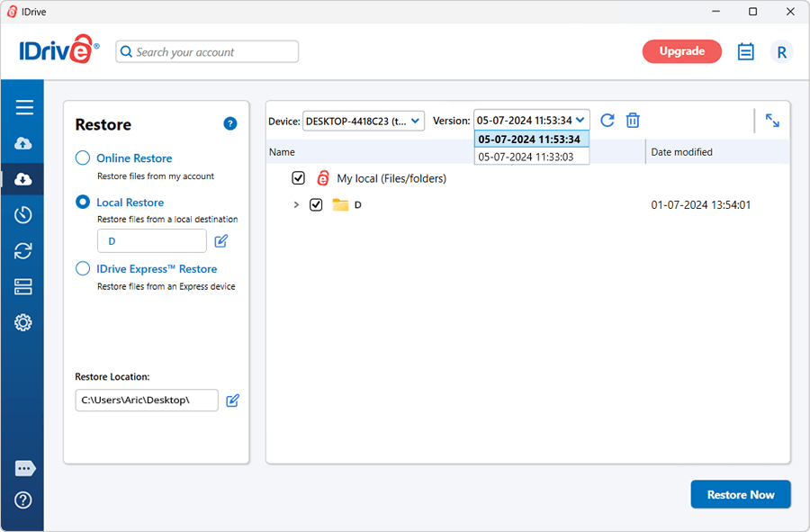Close the IDrive window

pyautogui.click(x=790, y=12)
